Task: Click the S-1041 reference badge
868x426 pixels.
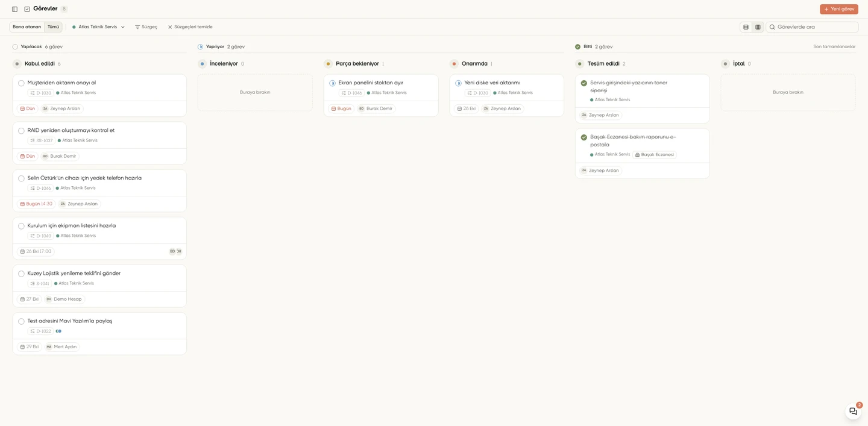Action: click(40, 284)
